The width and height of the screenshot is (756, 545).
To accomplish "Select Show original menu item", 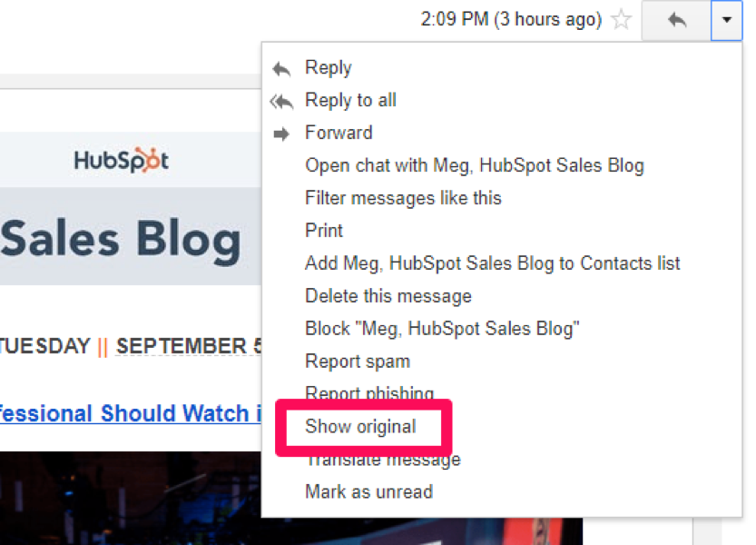I will (360, 427).
